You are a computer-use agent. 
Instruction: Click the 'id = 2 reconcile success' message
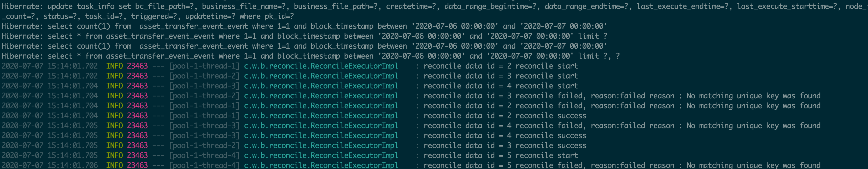[x=536, y=116]
